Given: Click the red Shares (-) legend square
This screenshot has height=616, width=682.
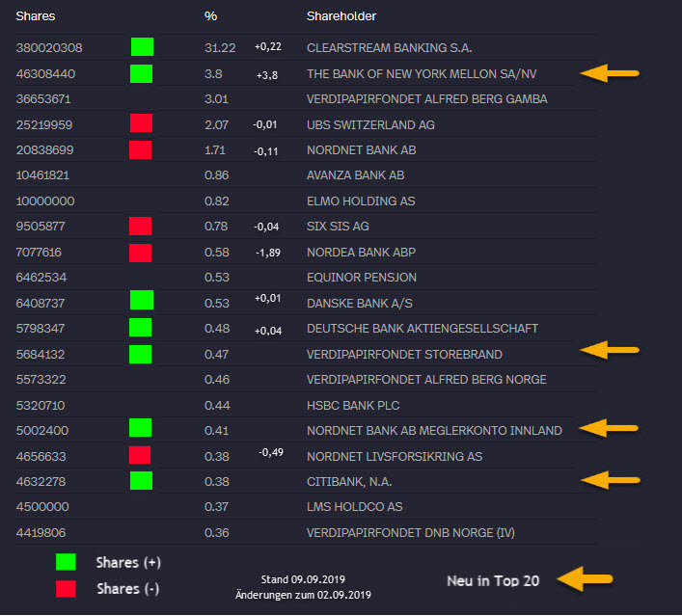Looking at the screenshot, I should click(x=67, y=589).
